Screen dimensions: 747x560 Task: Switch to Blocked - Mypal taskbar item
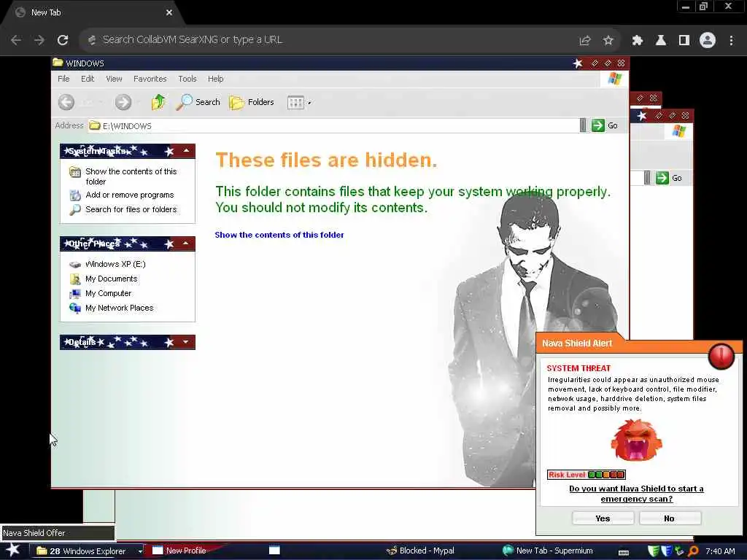tap(420, 551)
